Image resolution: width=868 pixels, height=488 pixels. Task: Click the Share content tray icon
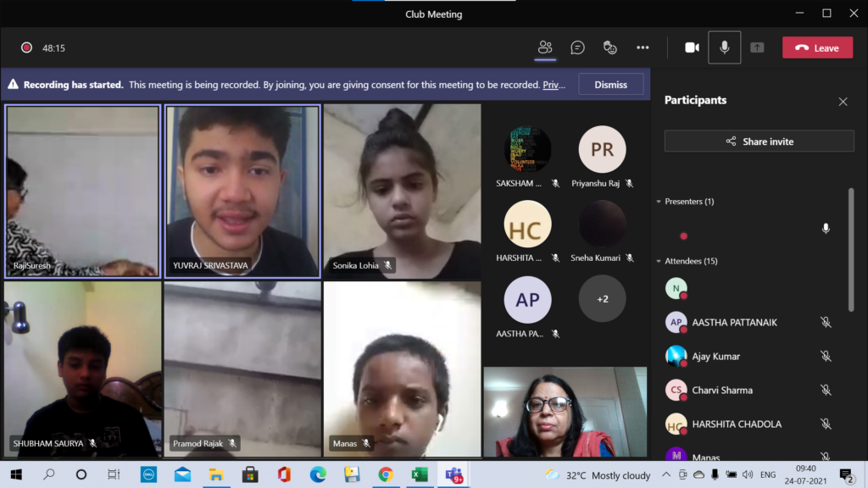pyautogui.click(x=757, y=47)
